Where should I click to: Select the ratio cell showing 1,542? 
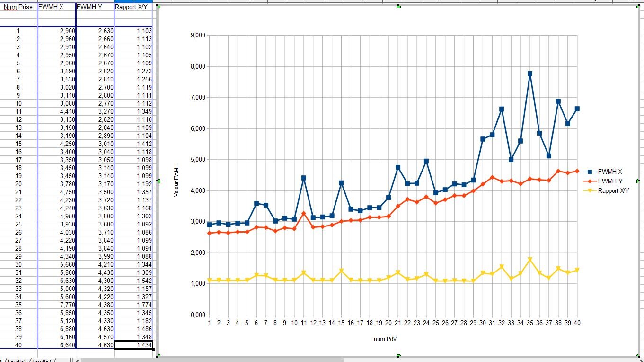(133, 281)
